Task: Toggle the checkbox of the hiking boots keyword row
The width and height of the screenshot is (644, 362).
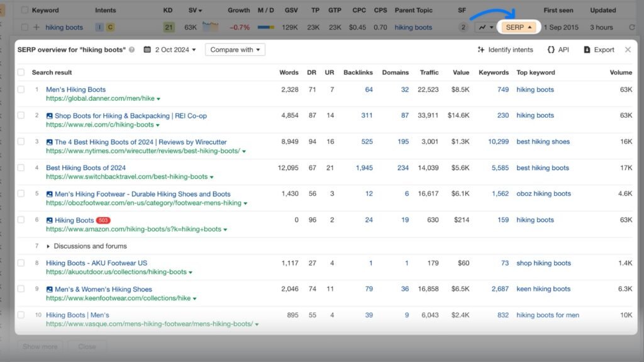Action: [25, 27]
